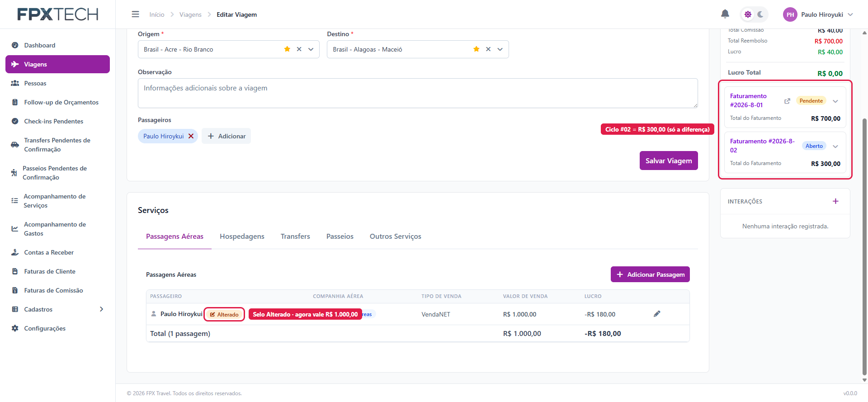Click the Observação text area
Viewport: 868px width, 402px height.
tap(418, 93)
